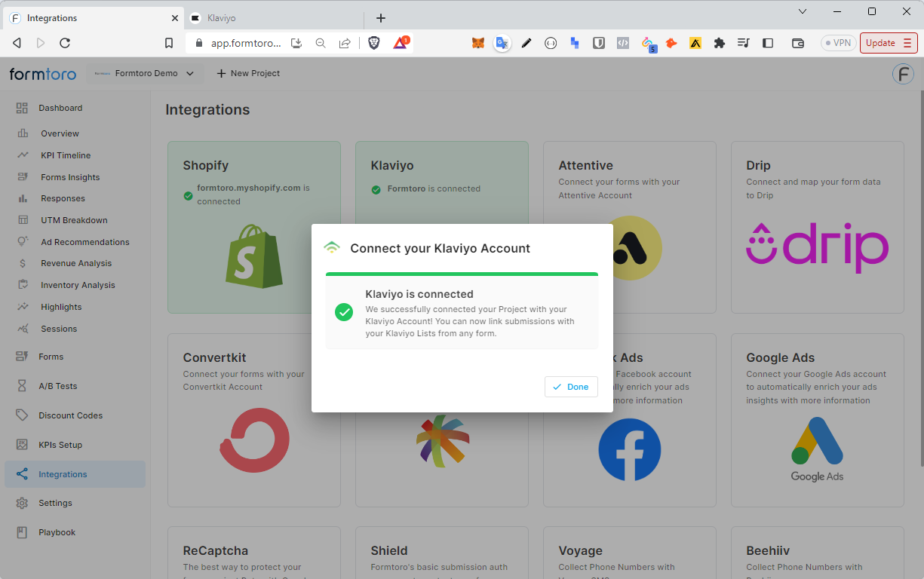
Task: Reload the page
Action: 65,43
